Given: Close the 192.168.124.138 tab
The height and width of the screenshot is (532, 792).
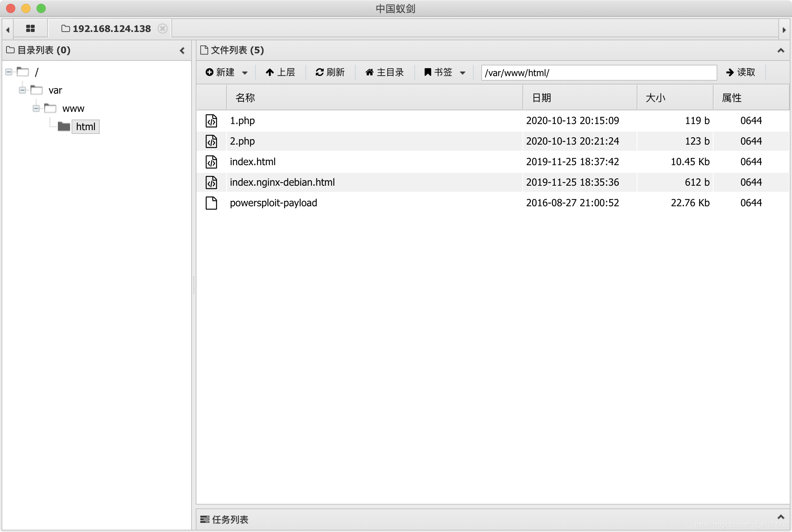Looking at the screenshot, I should click(x=163, y=29).
